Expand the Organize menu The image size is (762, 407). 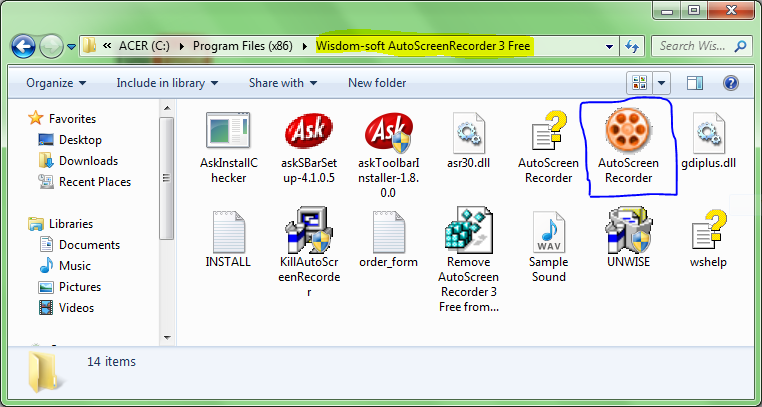(56, 83)
